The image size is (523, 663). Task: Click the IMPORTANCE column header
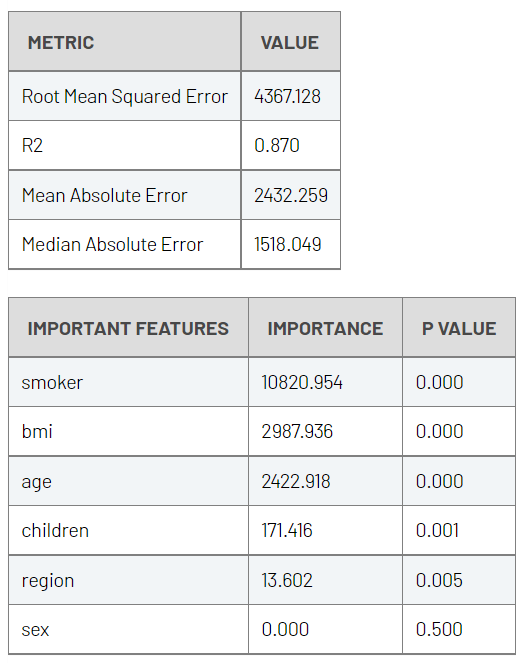pyautogui.click(x=325, y=328)
